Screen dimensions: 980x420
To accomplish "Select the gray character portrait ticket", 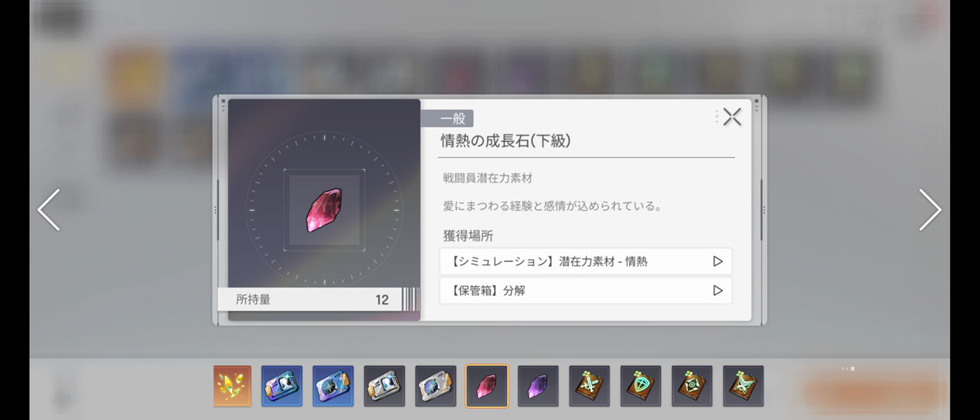I will click(x=384, y=386).
